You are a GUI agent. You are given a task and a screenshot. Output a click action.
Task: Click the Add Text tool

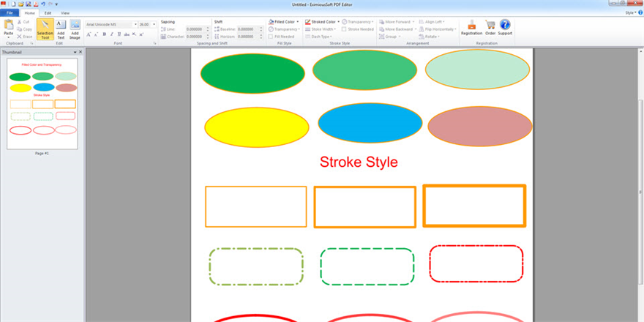61,29
